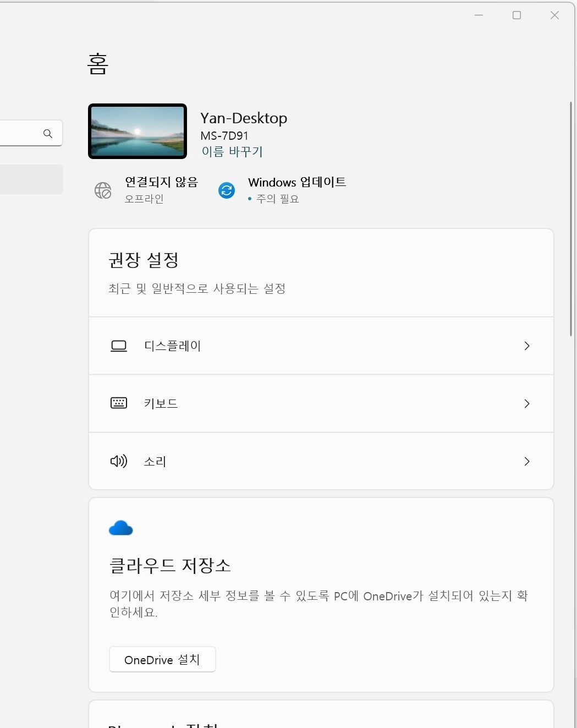Open the desktop wallpaper thumbnail
The width and height of the screenshot is (577, 728).
[138, 131]
